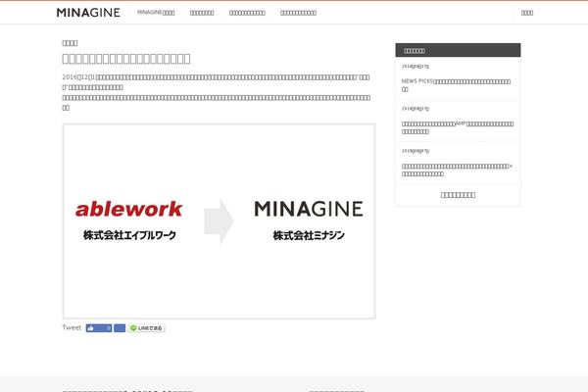
Task: Open the NEWS PICKS sidebar news item
Action: (458, 85)
